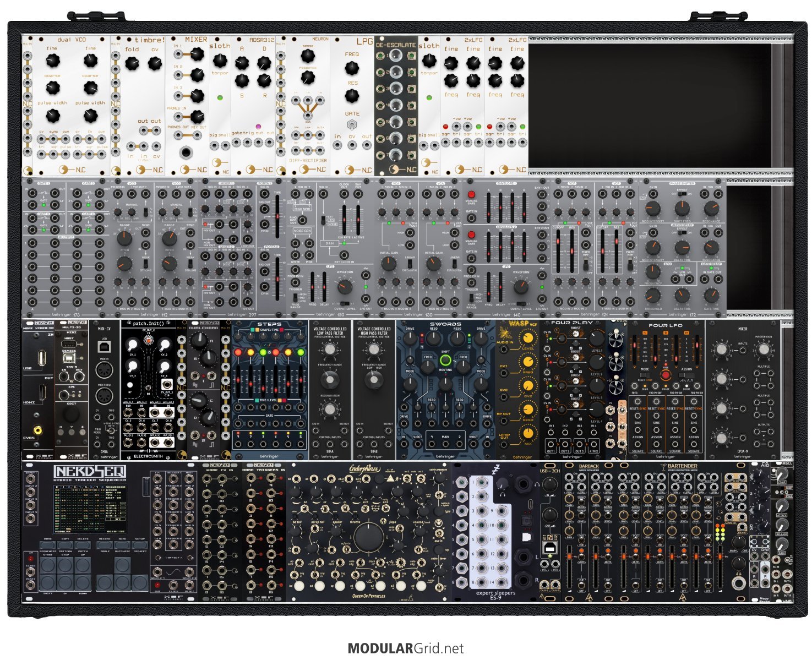The image size is (812, 660).
Task: Click the D knob on ADSR312
Action: click(264, 63)
